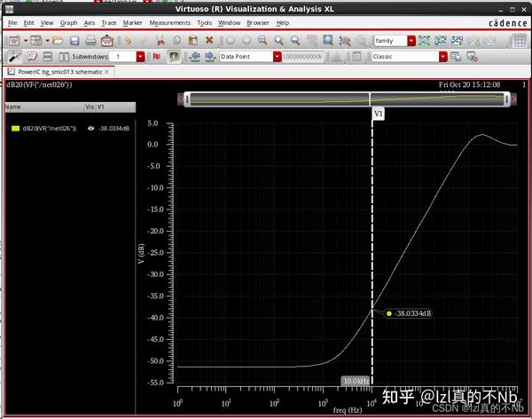Click the yellow trace color swatch
This screenshot has height=419, width=532.
(15, 129)
